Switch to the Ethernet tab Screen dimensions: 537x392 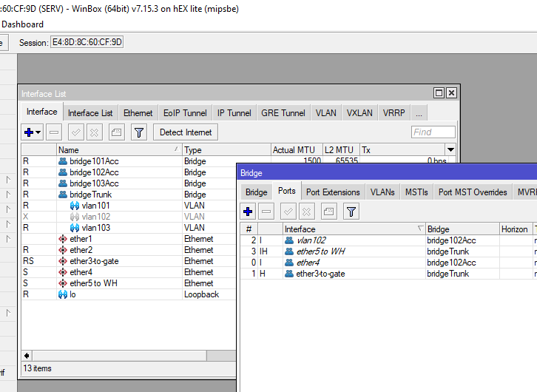click(x=138, y=113)
